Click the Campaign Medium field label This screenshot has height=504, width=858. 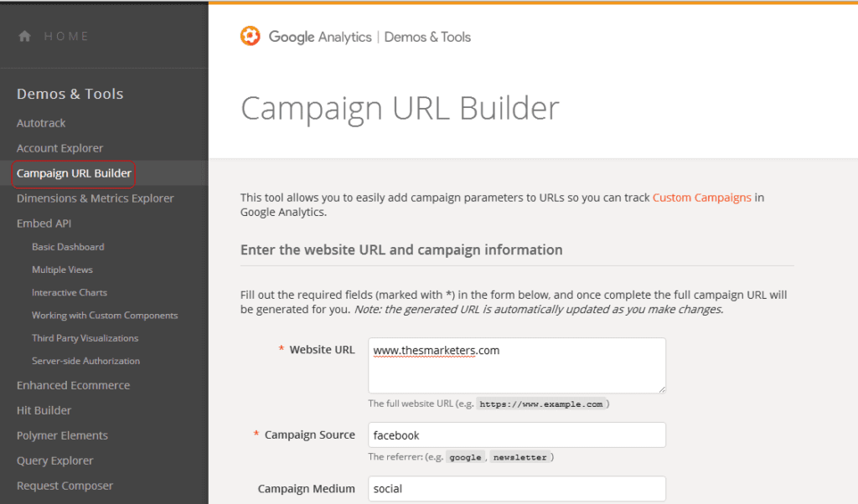pyautogui.click(x=307, y=489)
